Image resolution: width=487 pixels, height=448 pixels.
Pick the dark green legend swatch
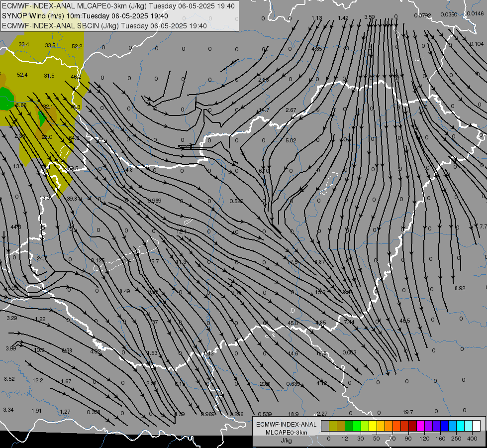[349, 426]
